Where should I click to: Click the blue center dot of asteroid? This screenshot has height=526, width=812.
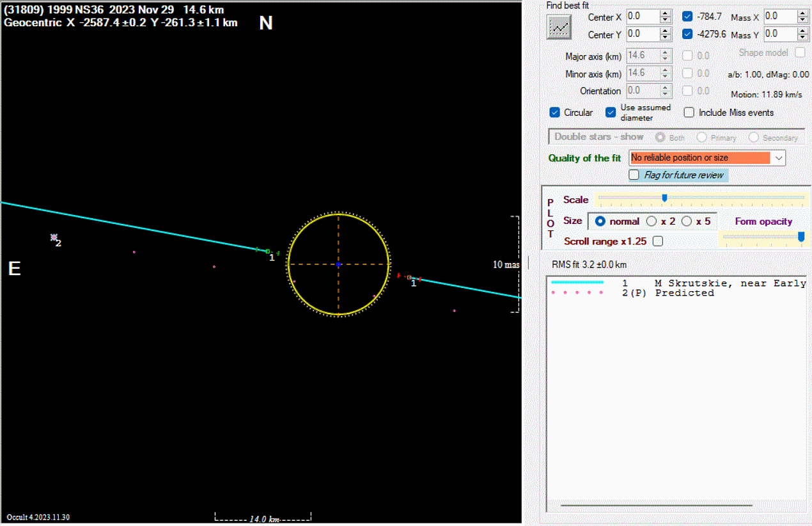point(338,264)
